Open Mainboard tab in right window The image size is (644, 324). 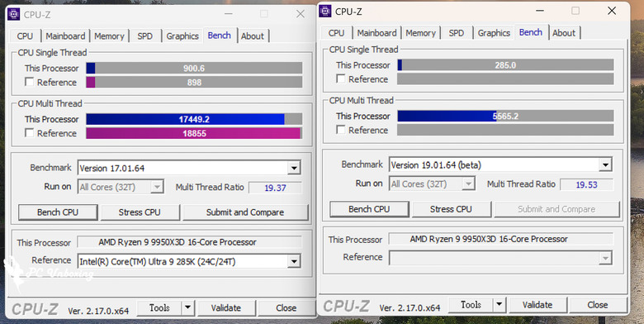pos(376,33)
